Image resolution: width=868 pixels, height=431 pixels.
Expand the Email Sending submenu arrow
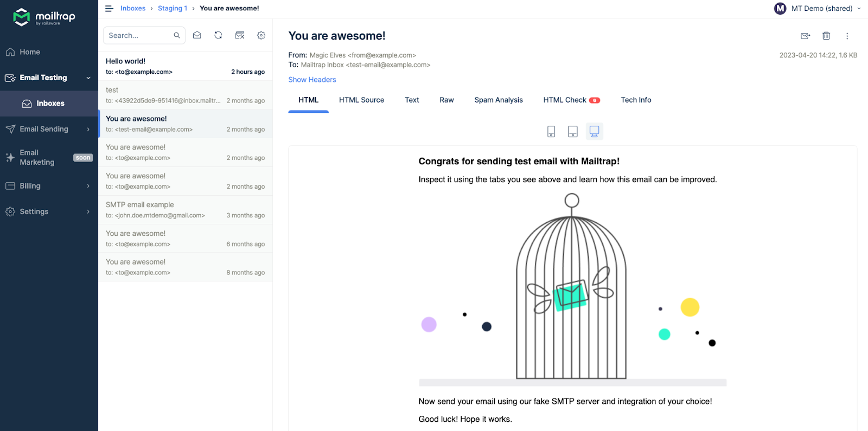point(88,129)
